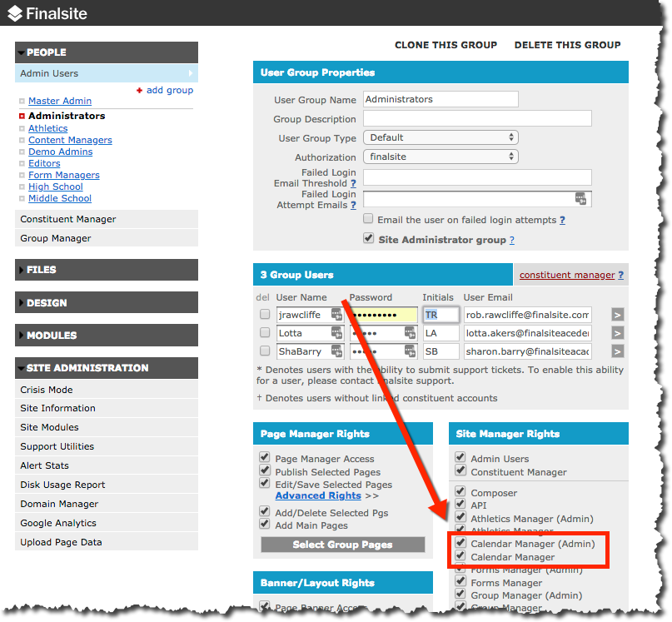Screen dimensions: 672x622
Task: Collapse the SITE ADMINISTRATION section
Action: click(107, 368)
